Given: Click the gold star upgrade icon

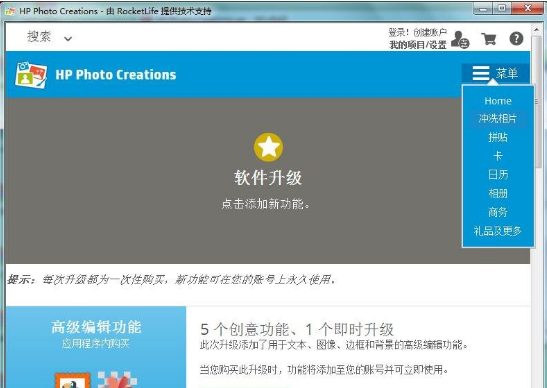Looking at the screenshot, I should (268, 147).
